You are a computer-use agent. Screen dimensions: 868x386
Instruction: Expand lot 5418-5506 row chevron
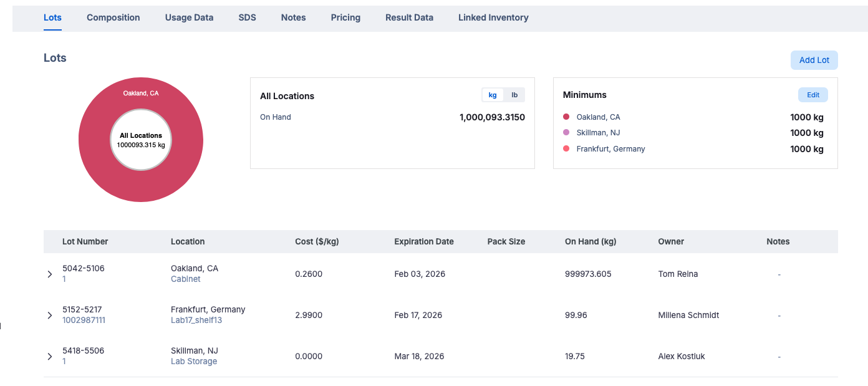click(x=50, y=357)
